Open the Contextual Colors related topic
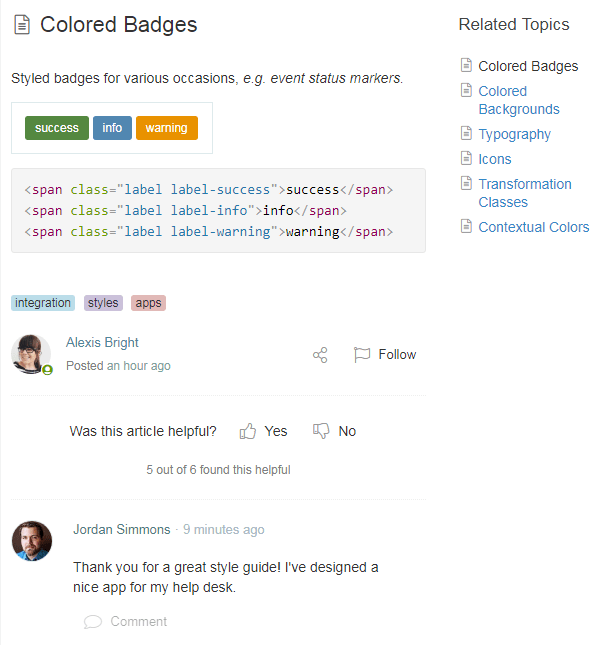Viewport: 610px width, 650px height. point(533,227)
